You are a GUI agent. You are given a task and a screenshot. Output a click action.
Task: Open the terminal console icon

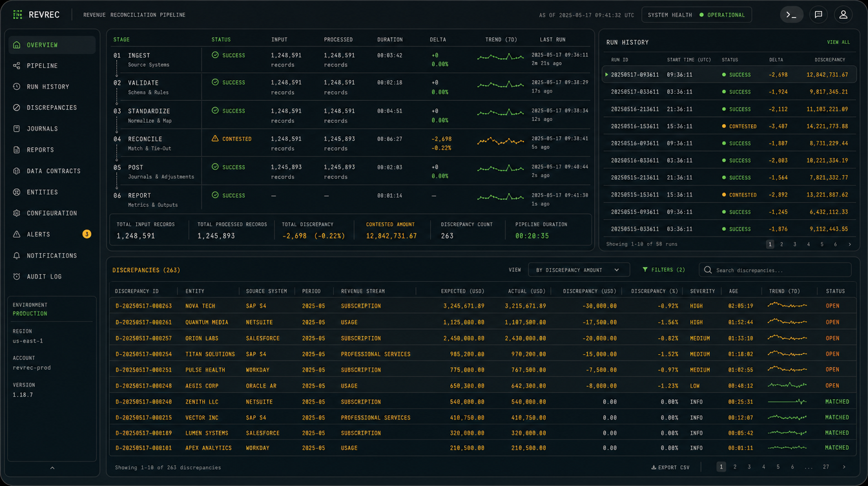[792, 14]
